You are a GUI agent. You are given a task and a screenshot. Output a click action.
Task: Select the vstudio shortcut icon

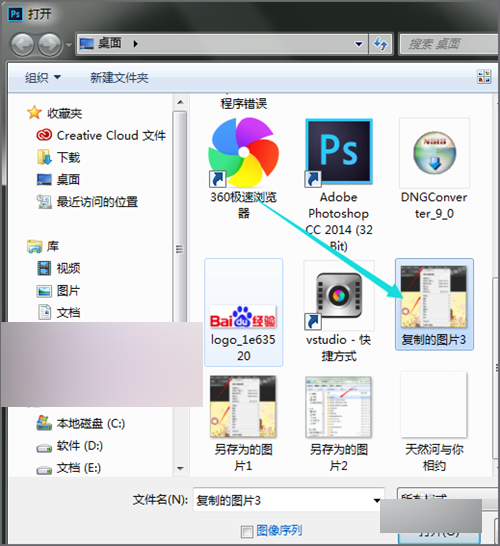pos(339,295)
